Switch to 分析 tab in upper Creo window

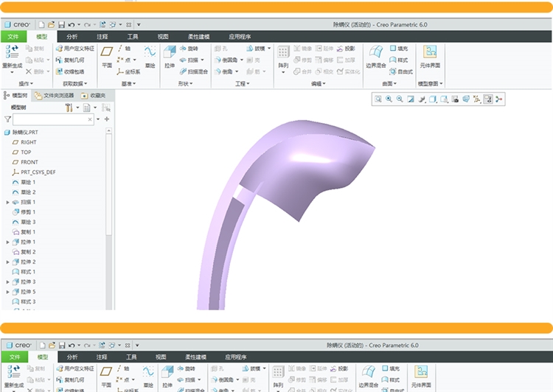(72, 37)
